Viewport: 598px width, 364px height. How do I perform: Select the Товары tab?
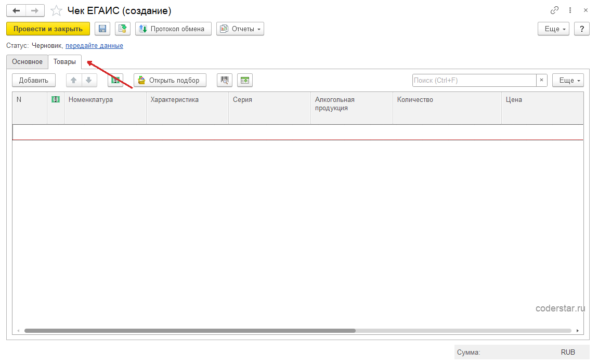coord(64,62)
